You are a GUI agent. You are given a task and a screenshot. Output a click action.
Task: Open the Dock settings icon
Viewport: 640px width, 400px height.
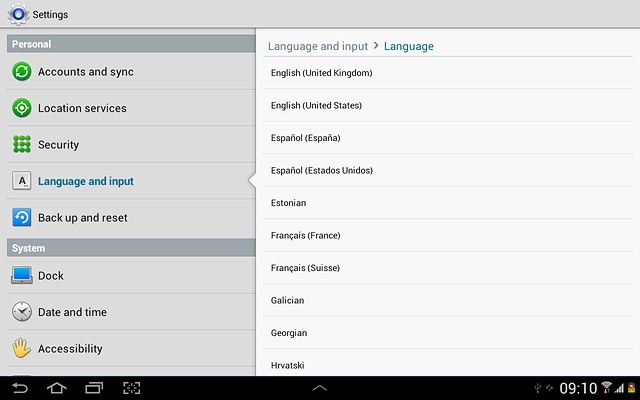(22, 276)
